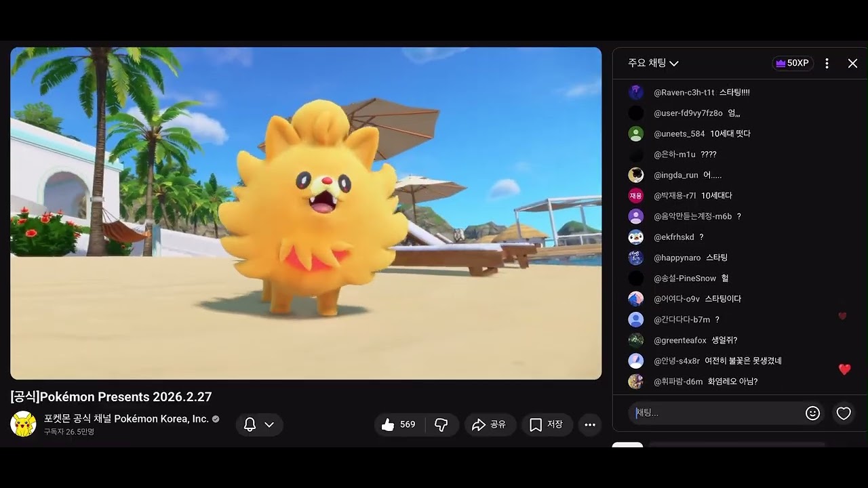Click the chat message 스타팅!!!!

click(734, 92)
